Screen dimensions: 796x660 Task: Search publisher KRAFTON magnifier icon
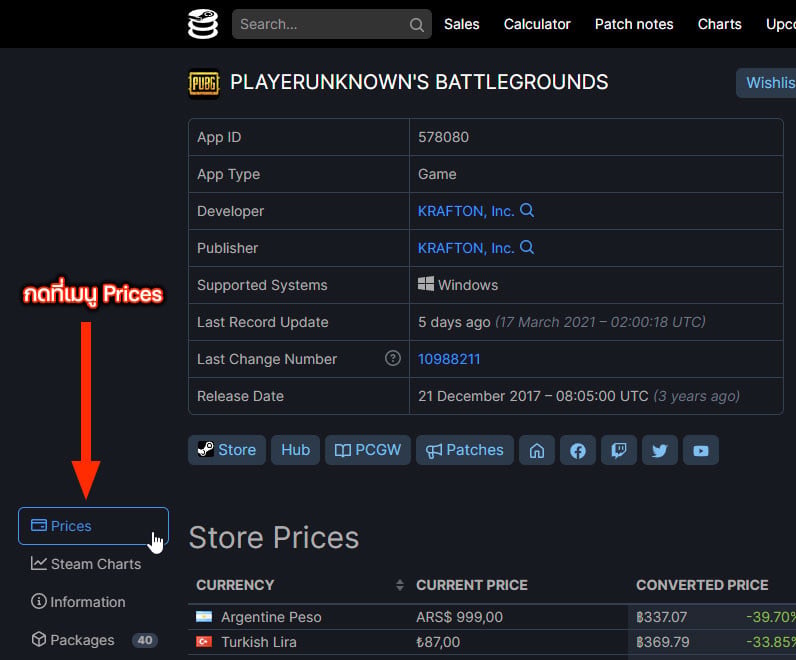[x=527, y=247]
